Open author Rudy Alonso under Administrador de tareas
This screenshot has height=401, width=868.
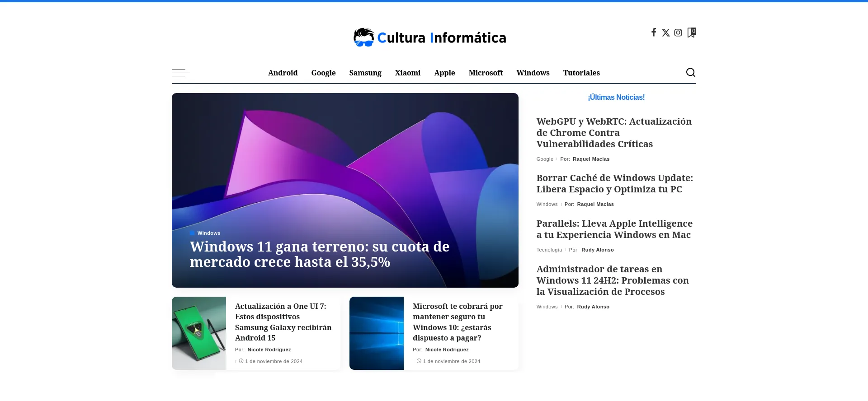pyautogui.click(x=593, y=307)
